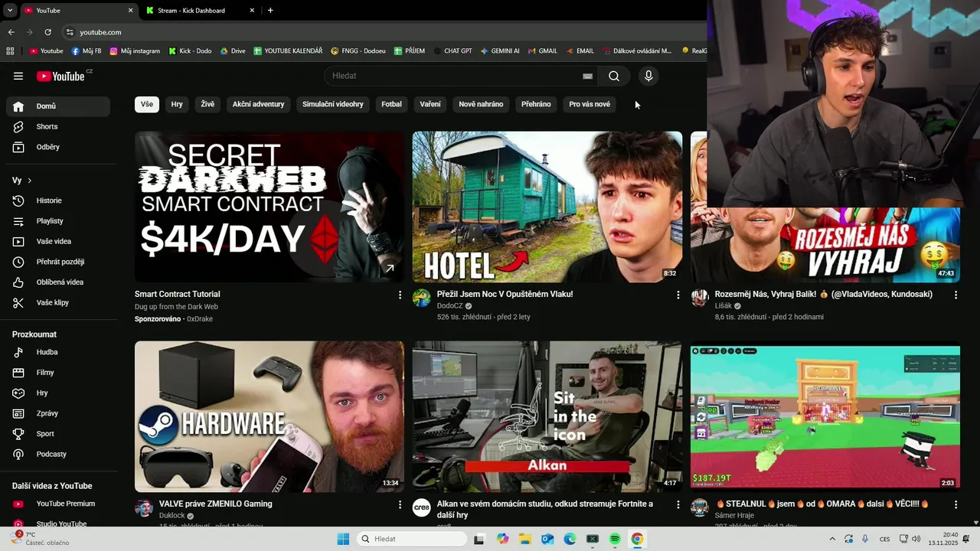Open options menu for Rozesměj Nás video
The image size is (980, 551).
click(955, 295)
